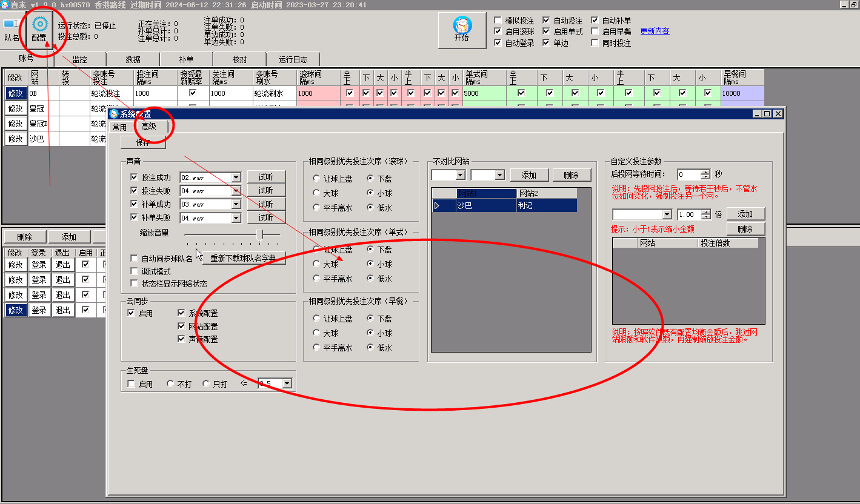
Task: Open the 更新内容 link
Action: pyautogui.click(x=655, y=31)
